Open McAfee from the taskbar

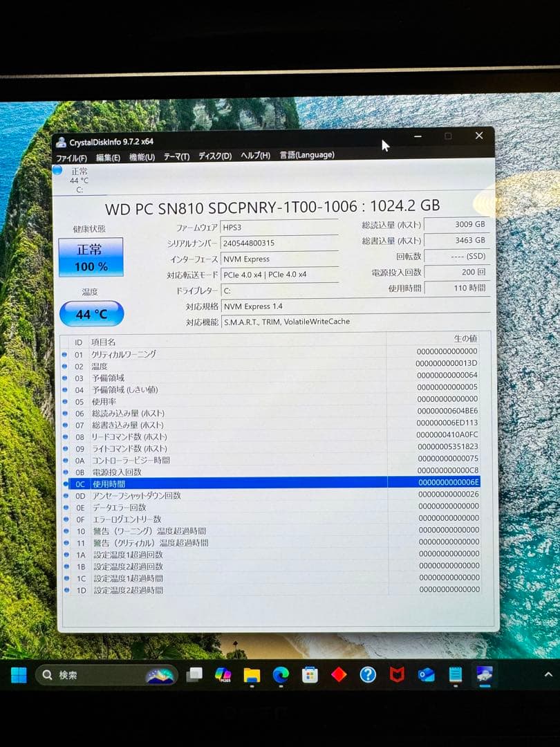click(397, 674)
